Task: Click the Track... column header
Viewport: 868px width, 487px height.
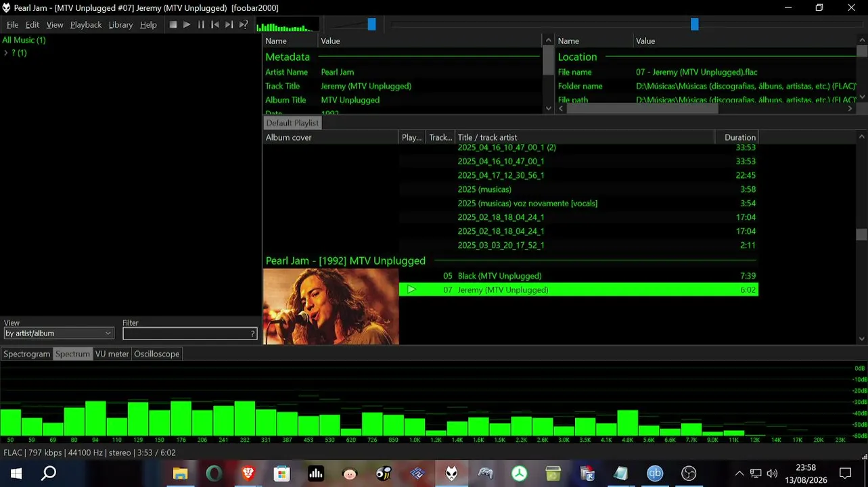Action: pyautogui.click(x=440, y=137)
